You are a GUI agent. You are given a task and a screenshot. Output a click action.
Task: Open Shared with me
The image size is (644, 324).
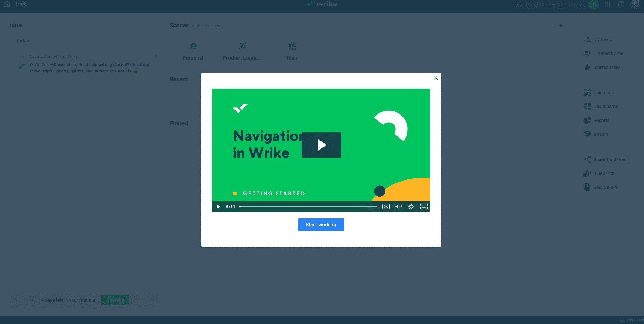pyautogui.click(x=604, y=159)
